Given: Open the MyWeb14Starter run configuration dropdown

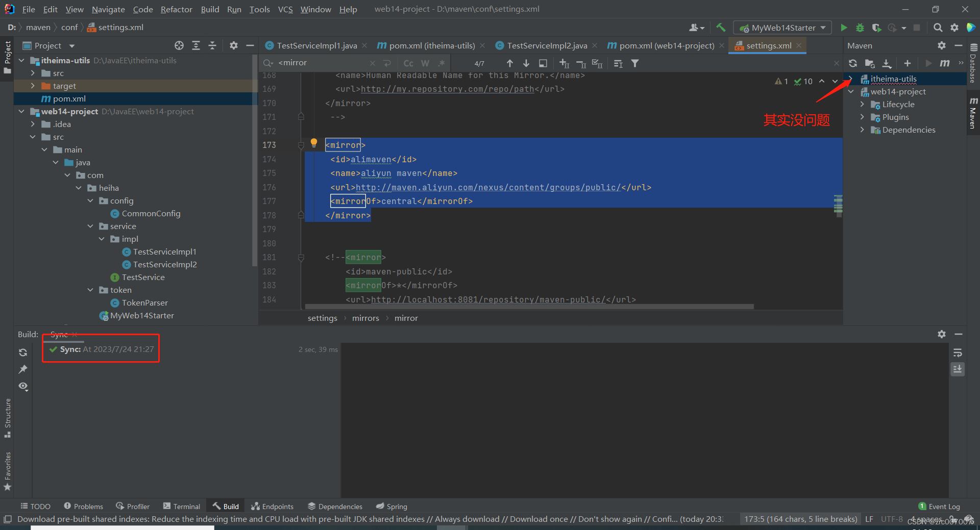Looking at the screenshot, I should click(x=822, y=28).
